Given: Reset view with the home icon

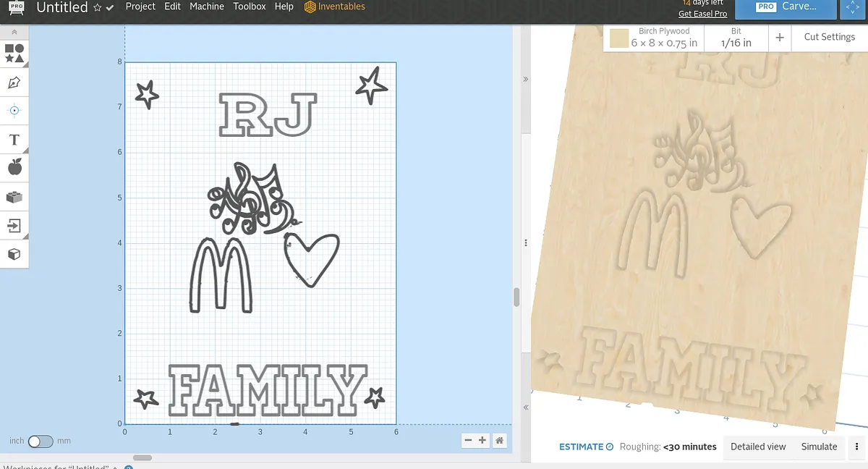Looking at the screenshot, I should click(x=499, y=440).
